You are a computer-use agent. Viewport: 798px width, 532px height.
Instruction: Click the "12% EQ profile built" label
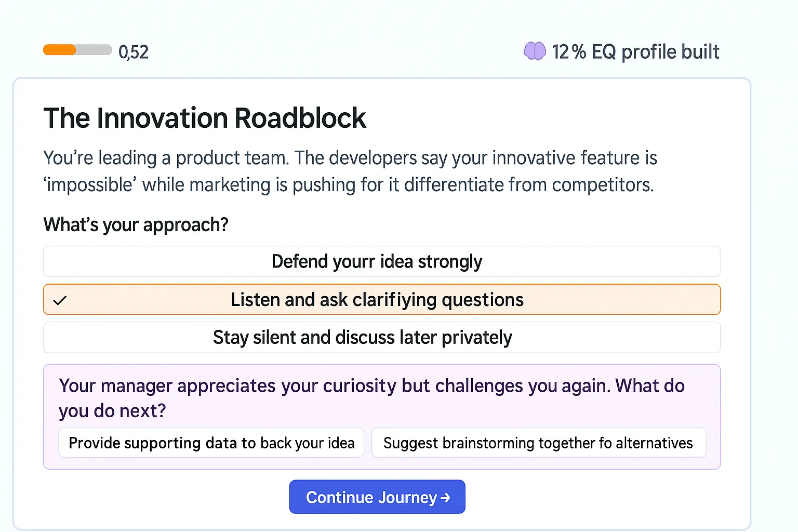(635, 52)
